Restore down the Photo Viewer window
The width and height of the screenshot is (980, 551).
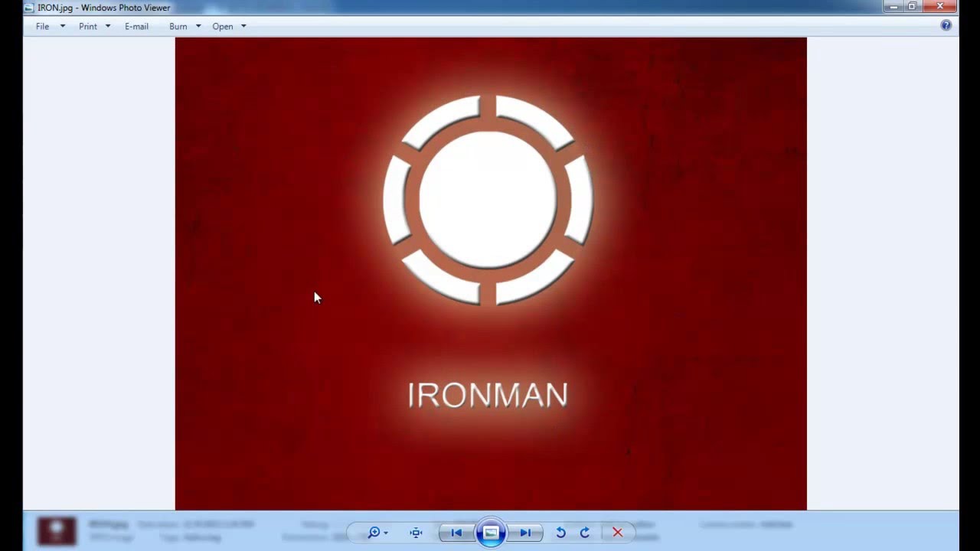tap(913, 7)
